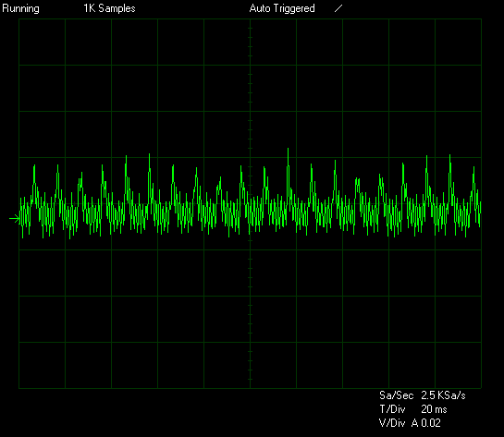504x437 pixels.
Task: Click the T/Div label
Action: tap(392, 409)
